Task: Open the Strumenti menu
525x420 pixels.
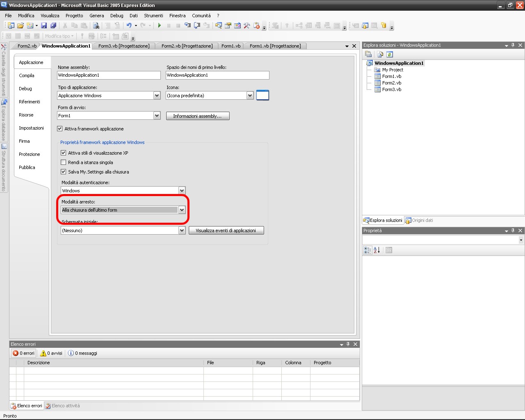Action: [153, 16]
